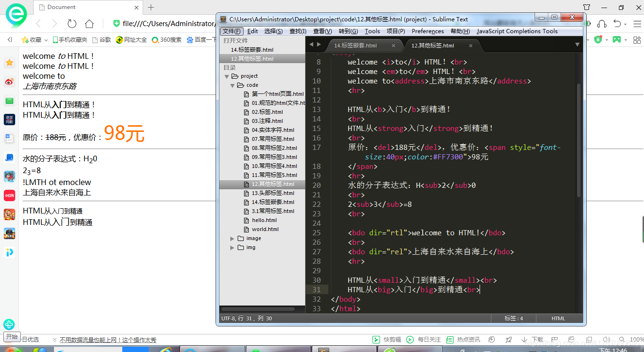This screenshot has height=352, width=644.
Task: Click the star icon in browser sidebar
Action: click(9, 63)
